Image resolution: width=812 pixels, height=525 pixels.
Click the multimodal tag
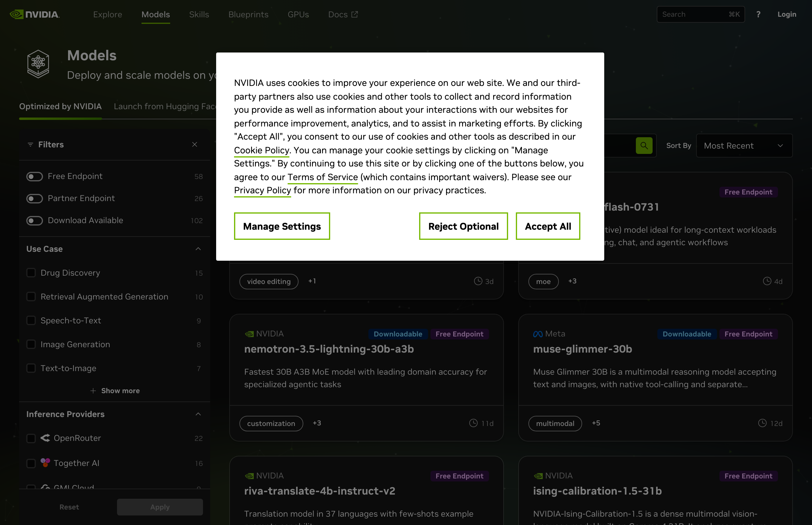point(555,423)
